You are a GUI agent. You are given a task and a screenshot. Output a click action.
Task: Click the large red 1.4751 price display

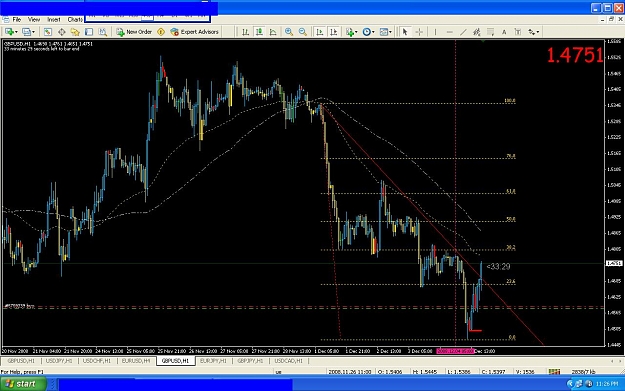574,55
